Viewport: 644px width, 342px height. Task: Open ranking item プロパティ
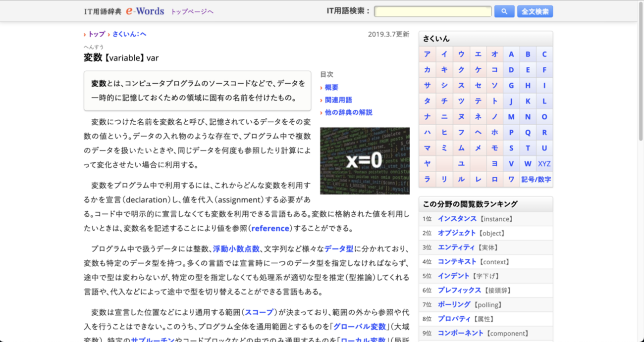(454, 319)
